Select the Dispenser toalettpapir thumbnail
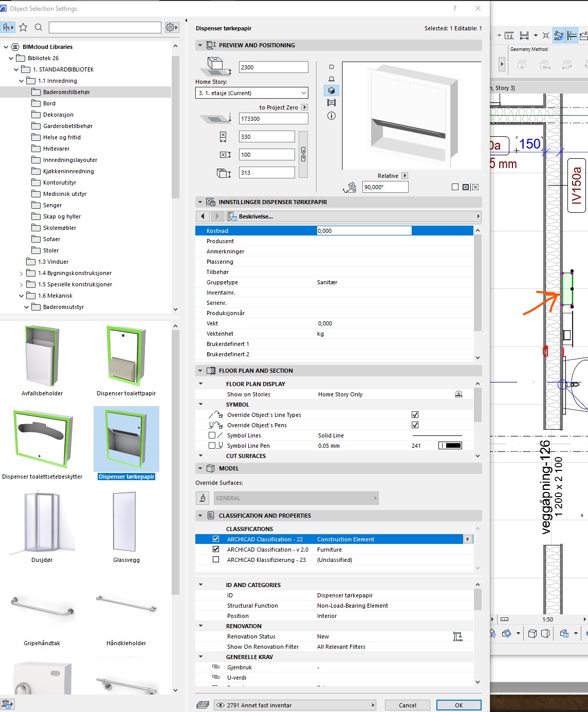588x712 pixels. tap(126, 360)
